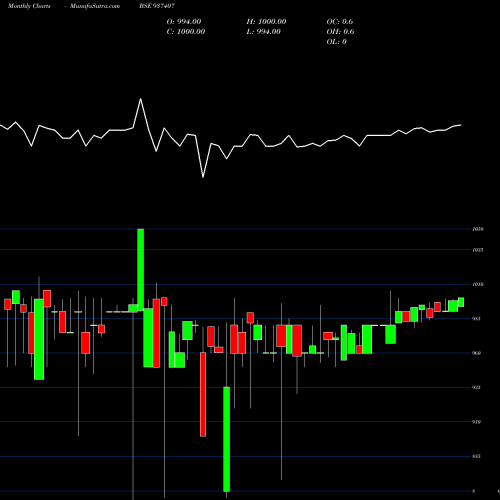Select the "BSE 937497" symbol text
This screenshot has width=500, height=500.
click(x=157, y=6)
